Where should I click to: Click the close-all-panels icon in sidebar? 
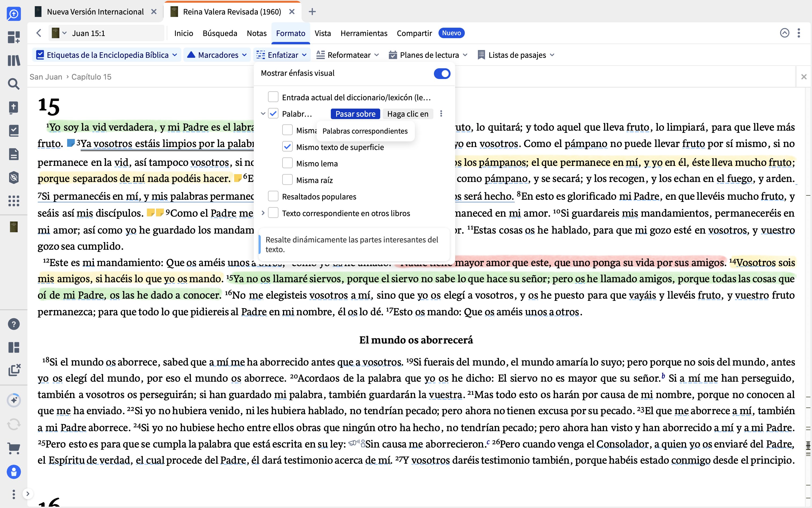click(x=14, y=370)
